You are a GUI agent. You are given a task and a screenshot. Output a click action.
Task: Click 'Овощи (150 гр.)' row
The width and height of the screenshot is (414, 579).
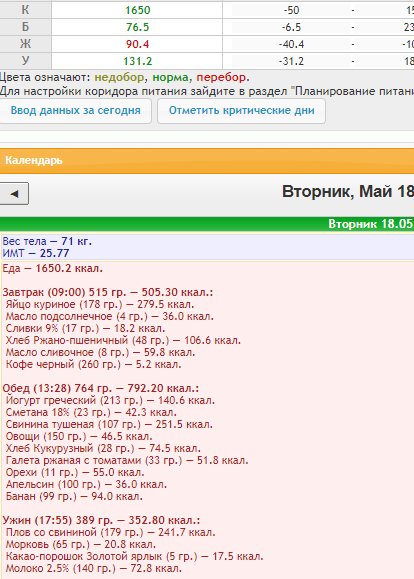click(79, 436)
